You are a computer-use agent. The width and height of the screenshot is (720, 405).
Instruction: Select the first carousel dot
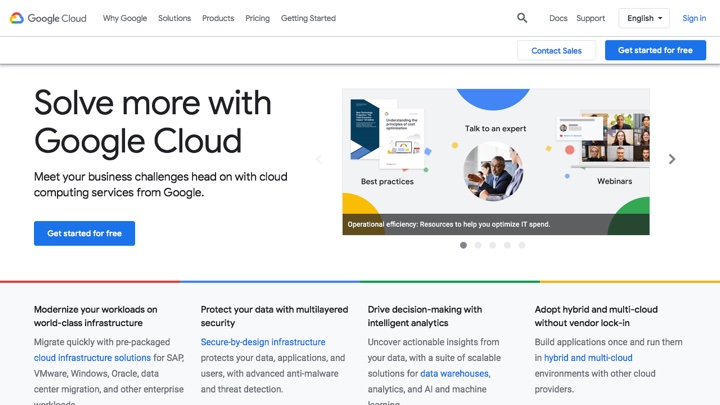click(x=463, y=245)
